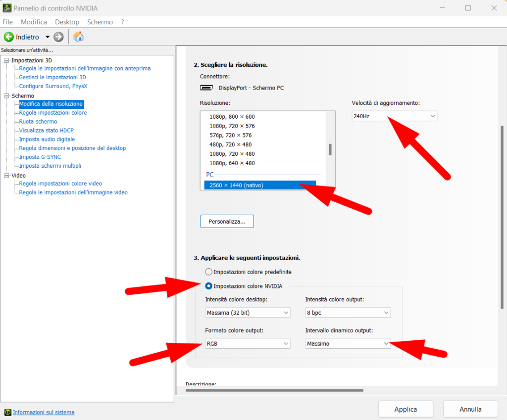Collapse the Schermo tree node
The image size is (507, 420).
pos(6,95)
